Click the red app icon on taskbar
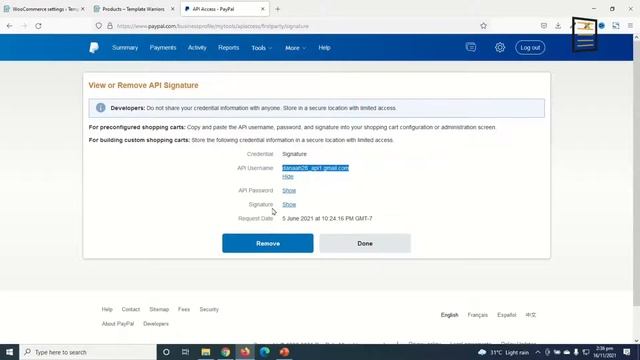The width and height of the screenshot is (640, 360). tap(284, 352)
